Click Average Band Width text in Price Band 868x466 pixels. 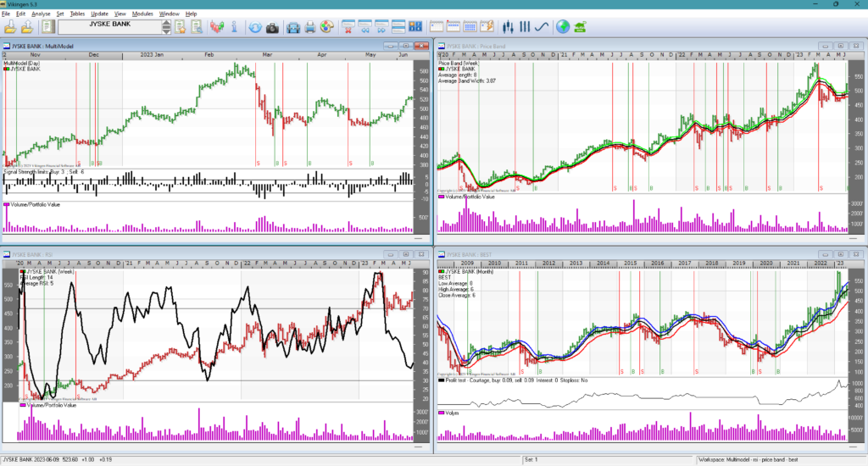pos(467,80)
